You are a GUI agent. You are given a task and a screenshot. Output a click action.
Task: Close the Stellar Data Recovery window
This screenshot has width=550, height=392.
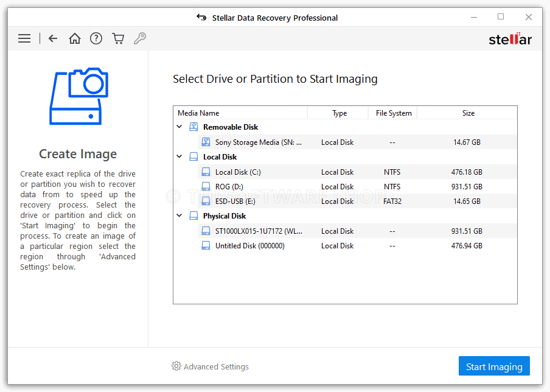point(529,17)
